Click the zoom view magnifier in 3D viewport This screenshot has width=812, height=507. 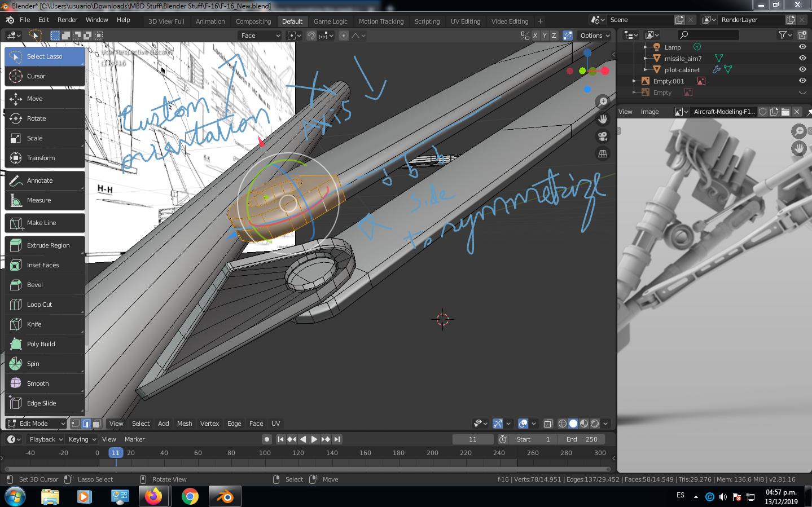pyautogui.click(x=603, y=102)
